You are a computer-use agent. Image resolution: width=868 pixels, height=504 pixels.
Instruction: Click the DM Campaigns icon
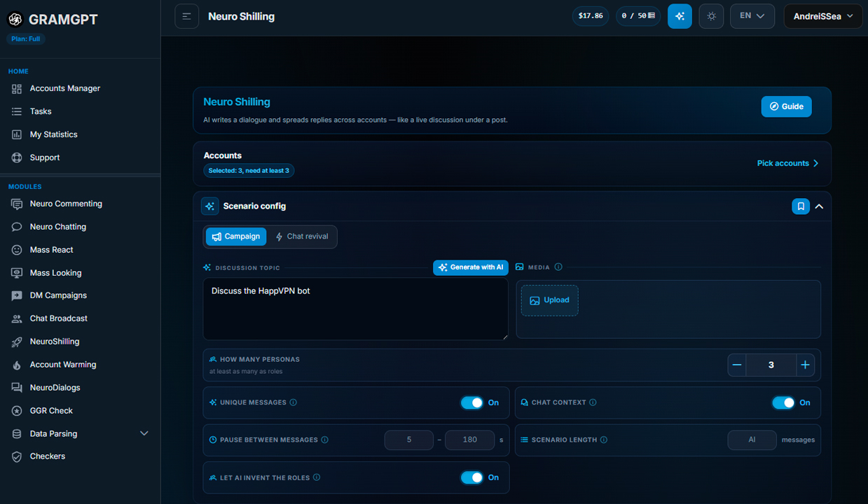coord(17,295)
